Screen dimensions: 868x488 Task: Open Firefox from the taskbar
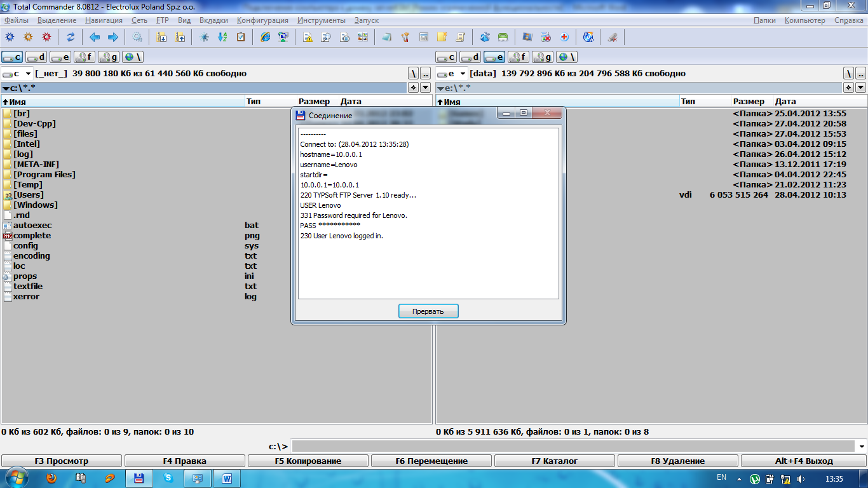(x=52, y=478)
